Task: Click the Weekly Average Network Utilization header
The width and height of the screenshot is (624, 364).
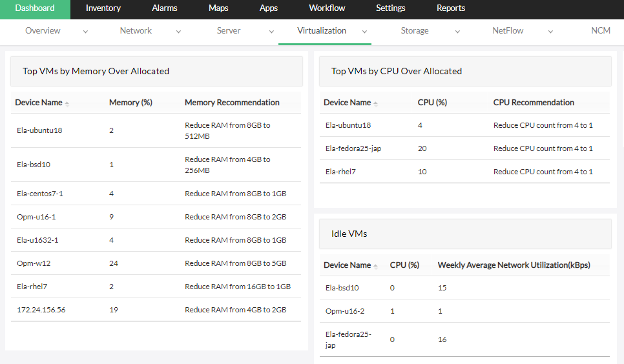Action: (x=514, y=265)
